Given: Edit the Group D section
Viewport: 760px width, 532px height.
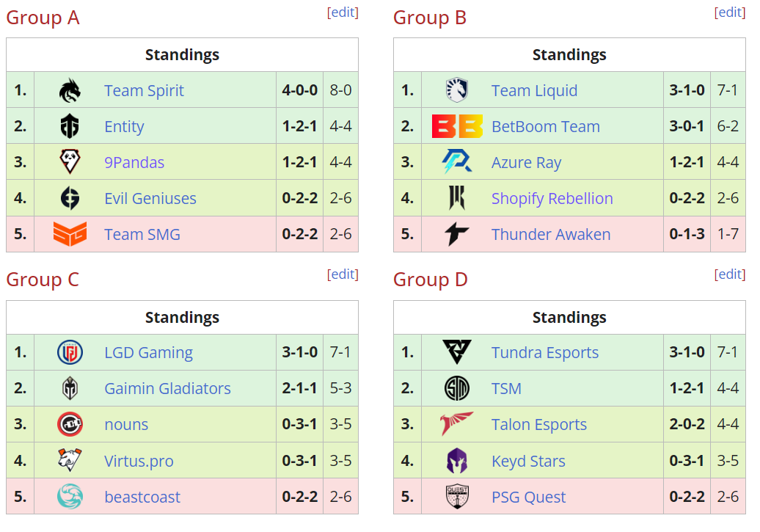Looking at the screenshot, I should pyautogui.click(x=730, y=274).
